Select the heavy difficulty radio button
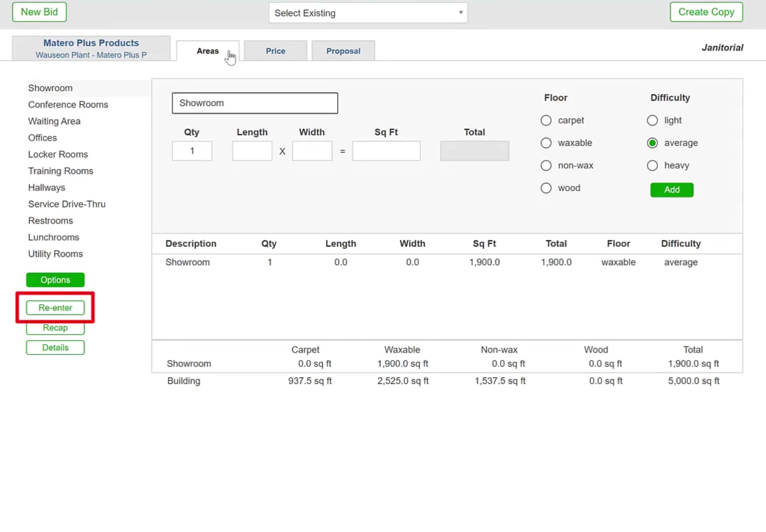766x532 pixels. pyautogui.click(x=652, y=166)
